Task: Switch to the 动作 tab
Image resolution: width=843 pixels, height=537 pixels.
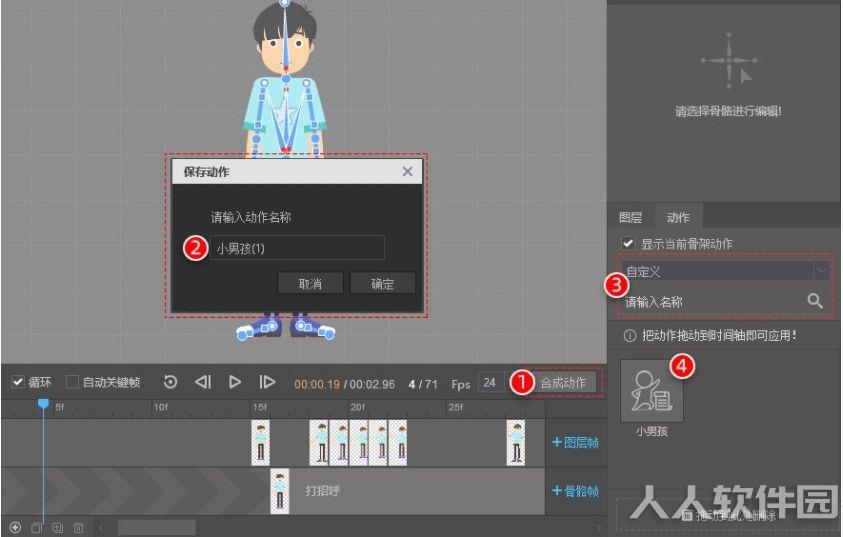Action: point(678,217)
